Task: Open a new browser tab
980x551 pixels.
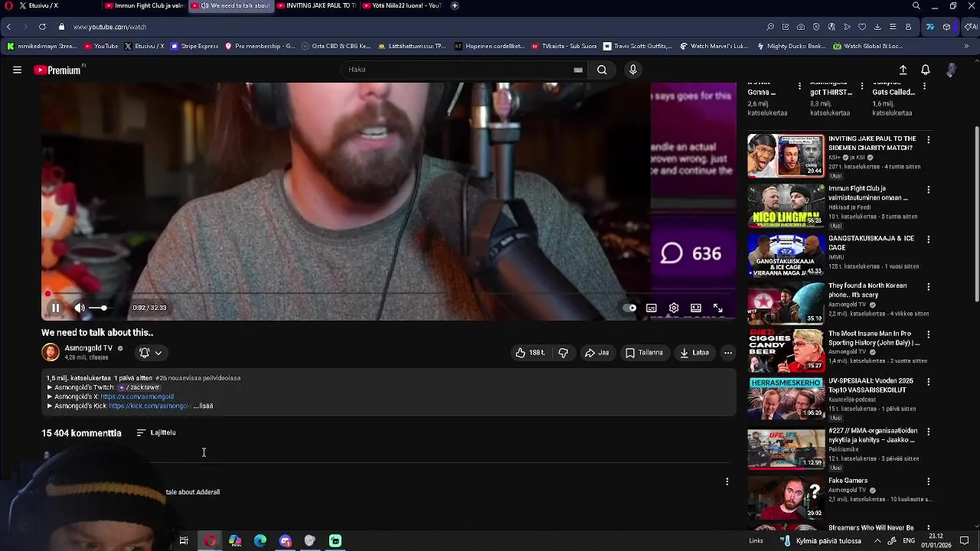Action: (x=455, y=5)
